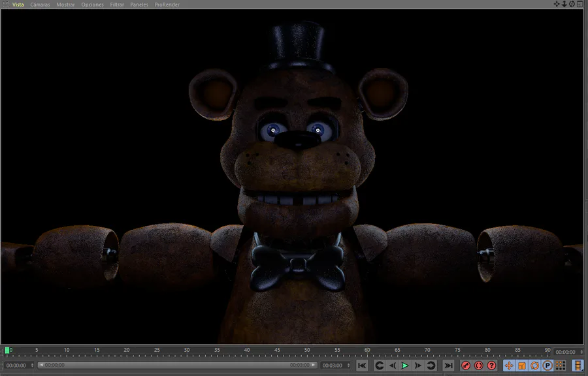Click the viewport dolly camera icon

coord(564,4)
